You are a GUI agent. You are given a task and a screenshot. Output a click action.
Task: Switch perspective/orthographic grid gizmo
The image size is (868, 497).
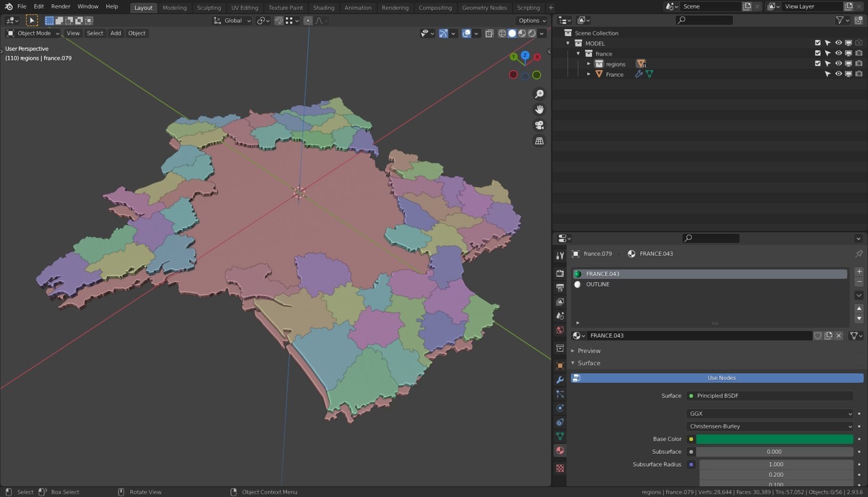pyautogui.click(x=539, y=141)
